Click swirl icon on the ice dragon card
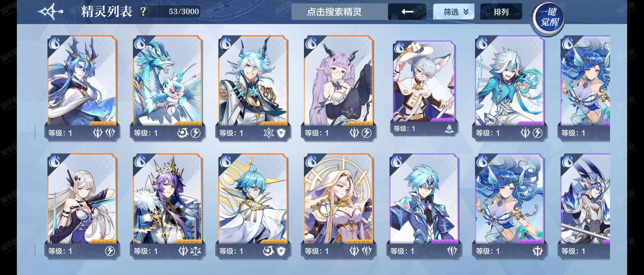This screenshot has width=644, height=275. pyautogui.click(x=183, y=133)
